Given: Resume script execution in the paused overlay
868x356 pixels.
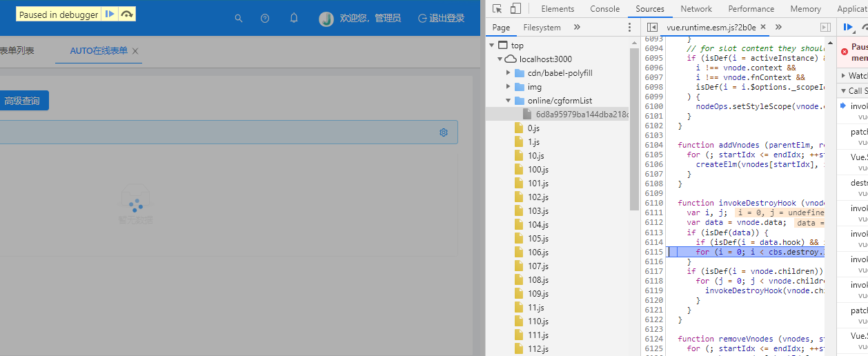Looking at the screenshot, I should (x=110, y=14).
